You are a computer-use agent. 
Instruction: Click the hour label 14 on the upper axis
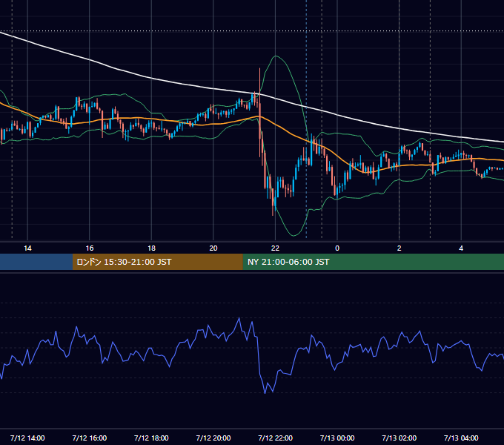pos(27,248)
